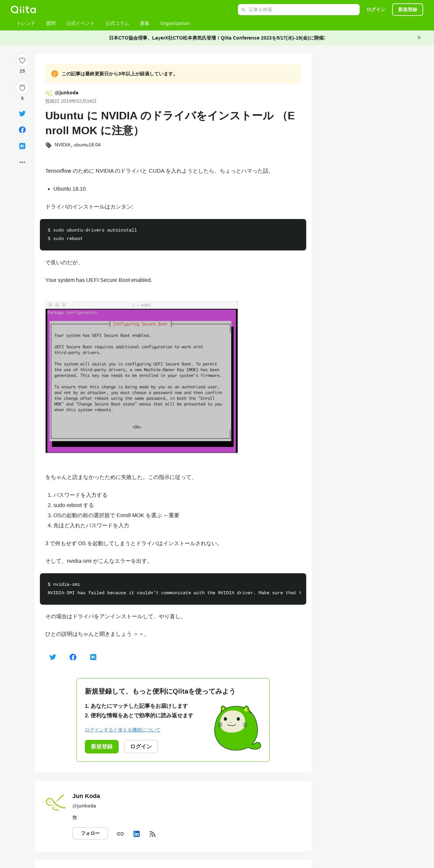Click ログイン in the header

tap(376, 9)
